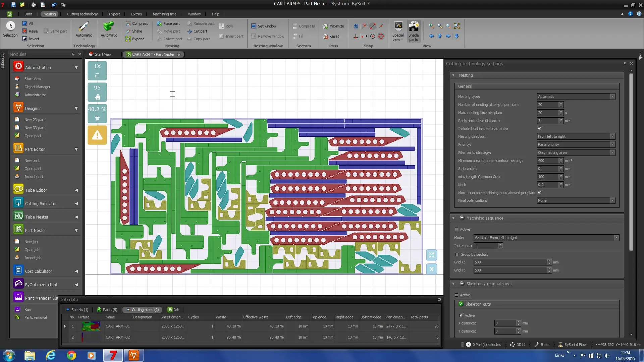Select CART ARM -01 plan thumbnail
Viewport: 644px width, 362px height.
91,326
